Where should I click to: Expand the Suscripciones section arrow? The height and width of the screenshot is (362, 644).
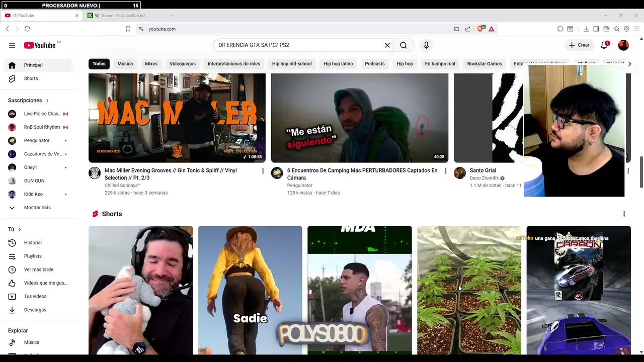pyautogui.click(x=47, y=101)
